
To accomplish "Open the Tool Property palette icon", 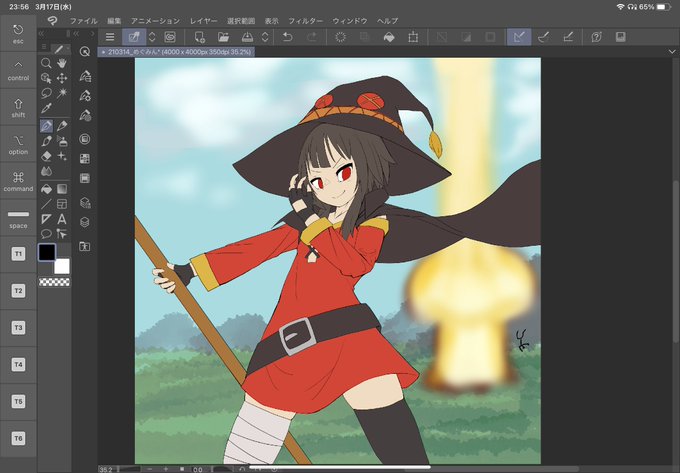I will 85,96.
